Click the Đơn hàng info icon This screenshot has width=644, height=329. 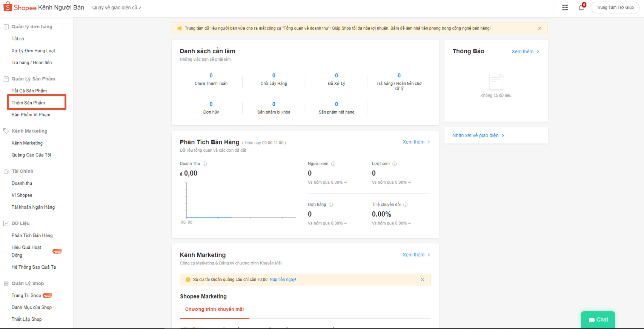[331, 204]
